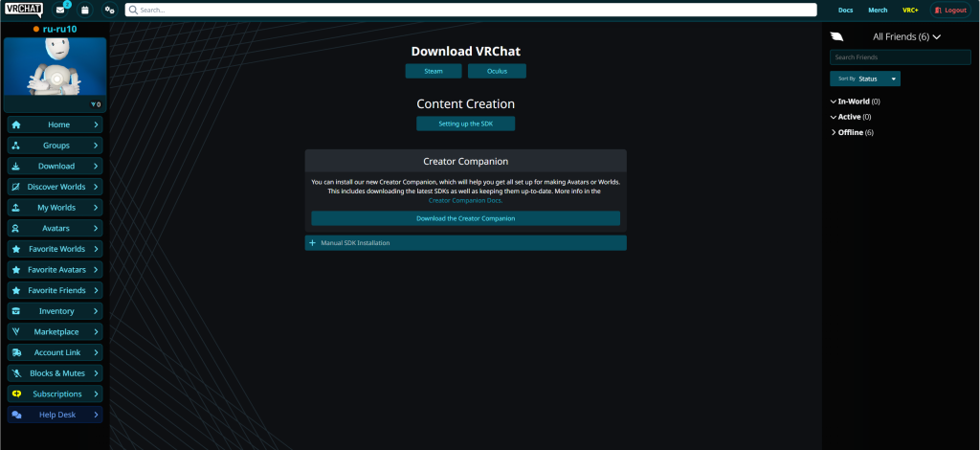Click the plus icon beside Manual SDK Installation
Viewport: 980px width, 450px height.
pos(313,243)
